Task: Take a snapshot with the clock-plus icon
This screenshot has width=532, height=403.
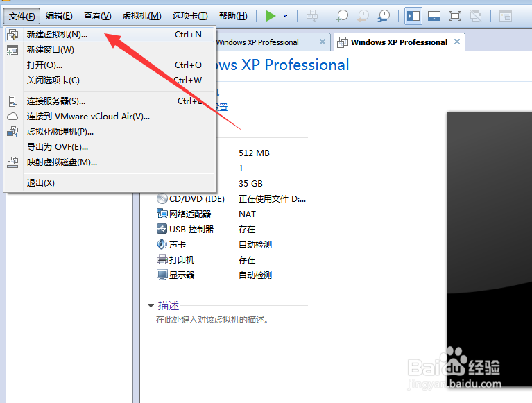Action: point(342,16)
